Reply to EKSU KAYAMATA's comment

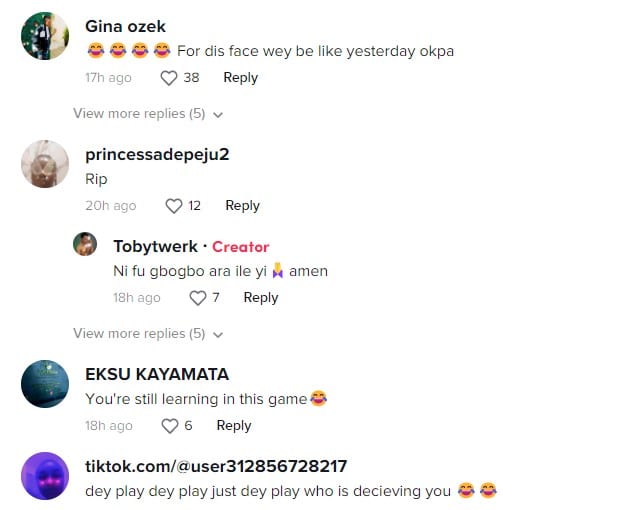click(234, 426)
